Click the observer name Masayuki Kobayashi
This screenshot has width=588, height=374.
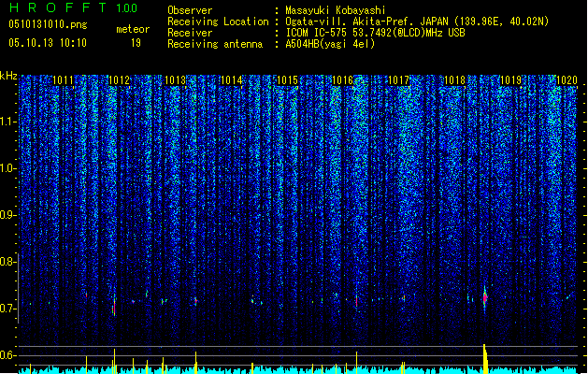click(x=335, y=10)
